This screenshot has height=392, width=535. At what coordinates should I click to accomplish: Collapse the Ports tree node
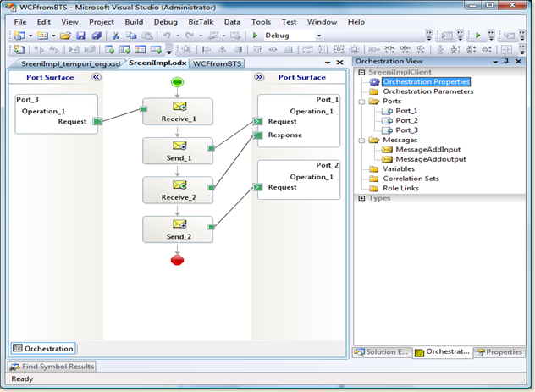click(361, 102)
